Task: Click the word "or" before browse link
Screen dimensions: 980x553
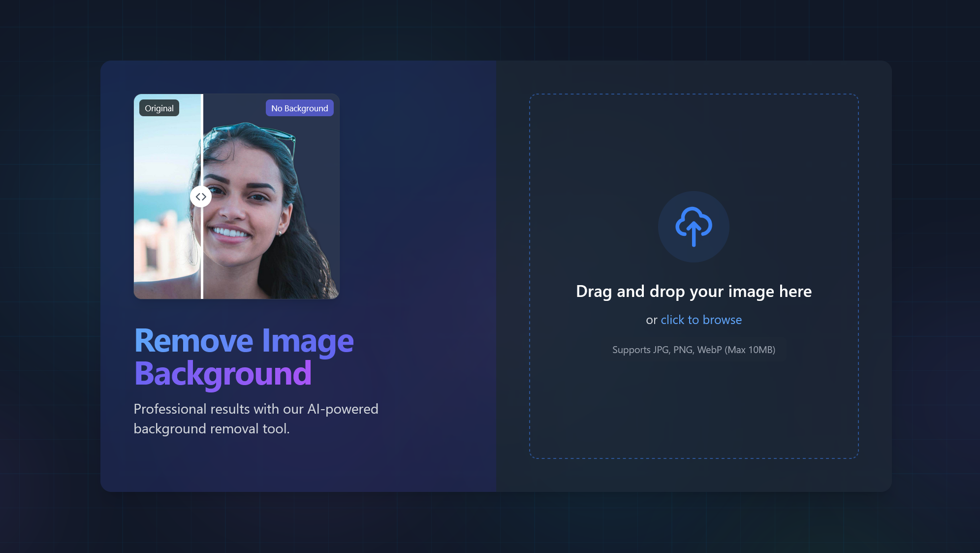Action: tap(651, 321)
